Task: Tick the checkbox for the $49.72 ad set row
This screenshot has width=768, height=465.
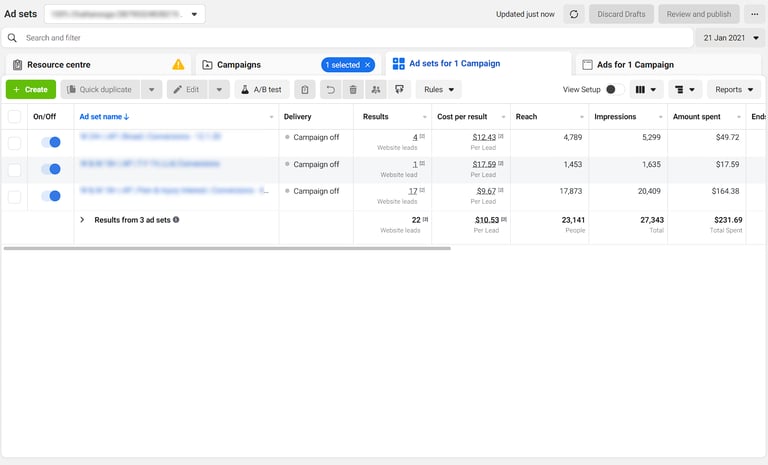Action: click(14, 143)
